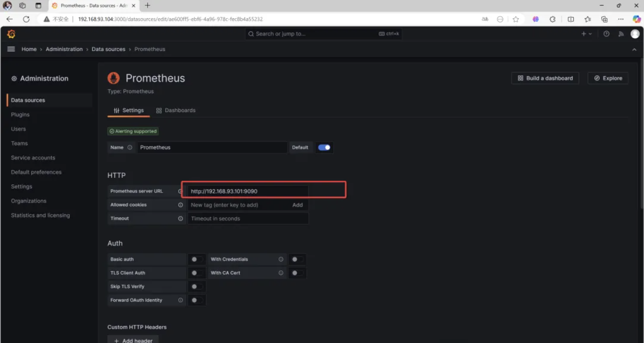Open a new browser tab

[147, 5]
